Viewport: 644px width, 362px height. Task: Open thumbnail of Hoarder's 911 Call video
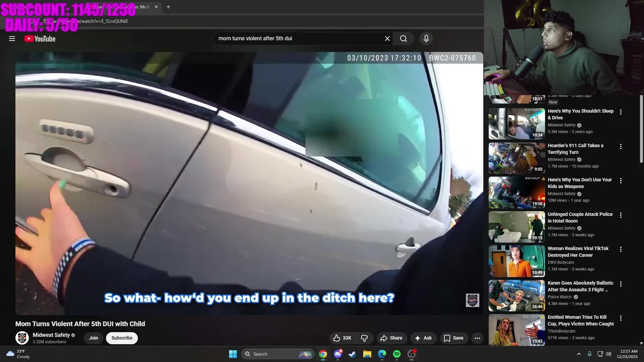pyautogui.click(x=517, y=158)
